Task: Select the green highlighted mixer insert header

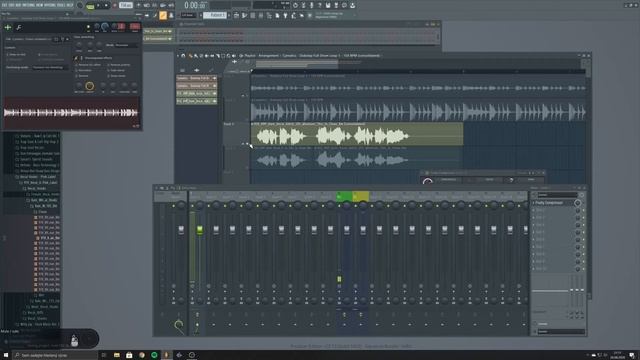Action: (x=344, y=196)
